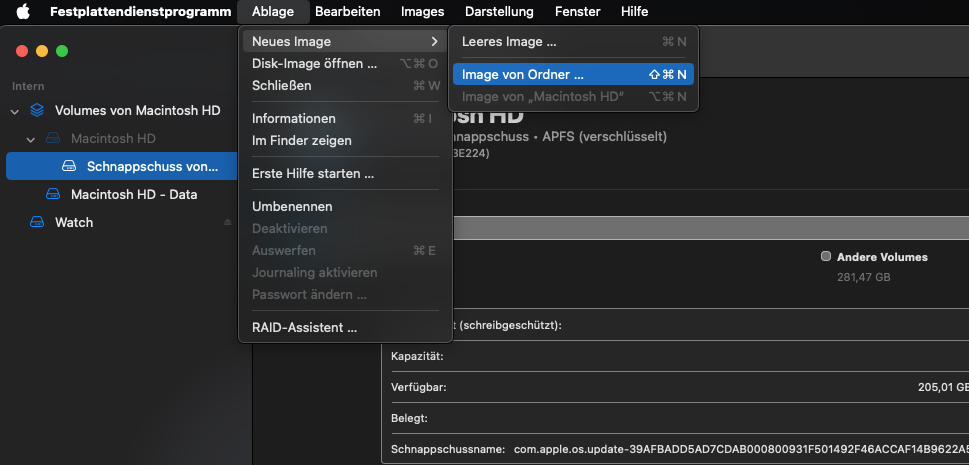Select Umbenennen menu entry
Screen dimensions: 969x465
[x=345, y=207]
